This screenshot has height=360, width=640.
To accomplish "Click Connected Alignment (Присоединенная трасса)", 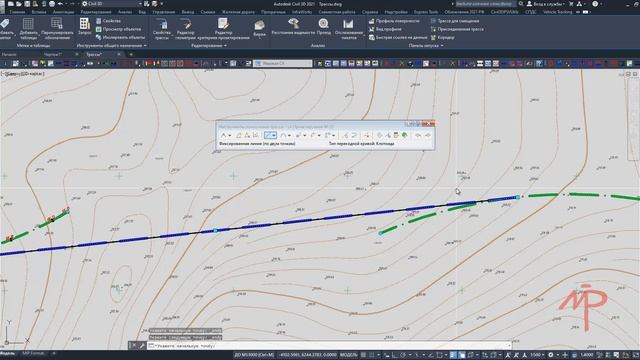I will [457, 29].
